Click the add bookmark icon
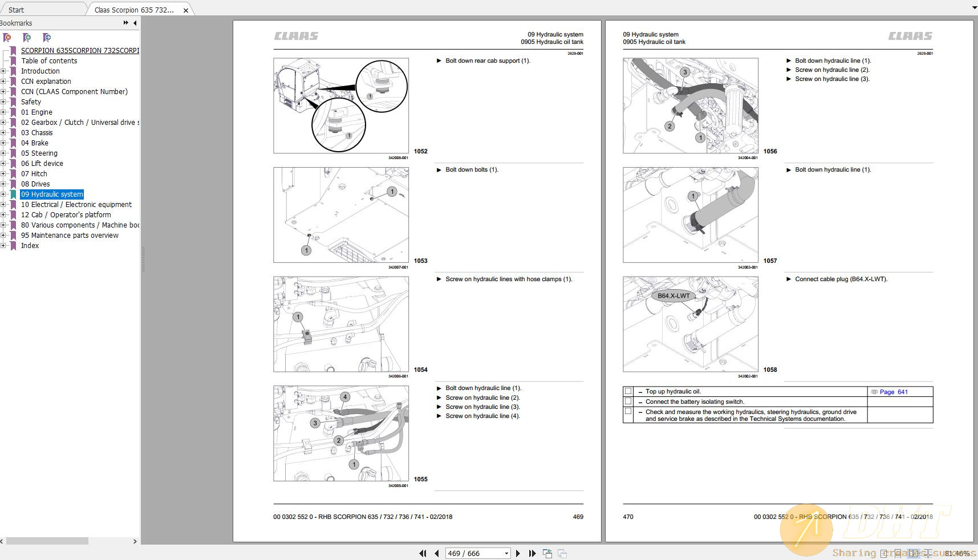The height and width of the screenshot is (560, 978). pos(27,38)
